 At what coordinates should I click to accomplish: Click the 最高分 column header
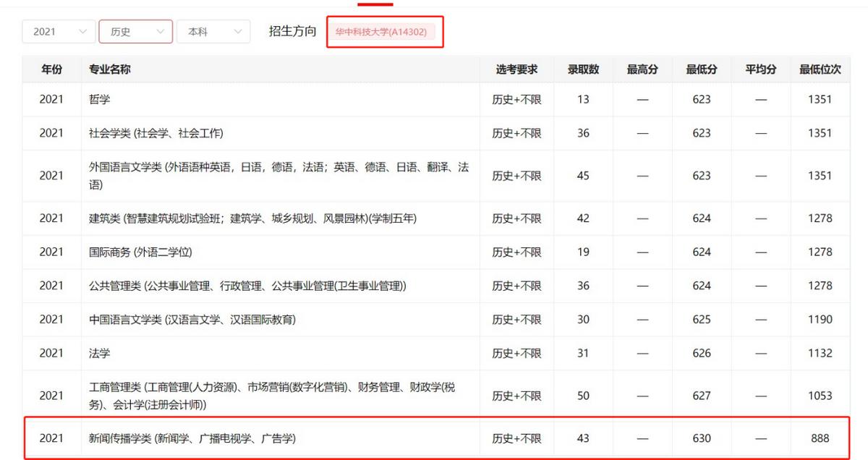pyautogui.click(x=642, y=69)
